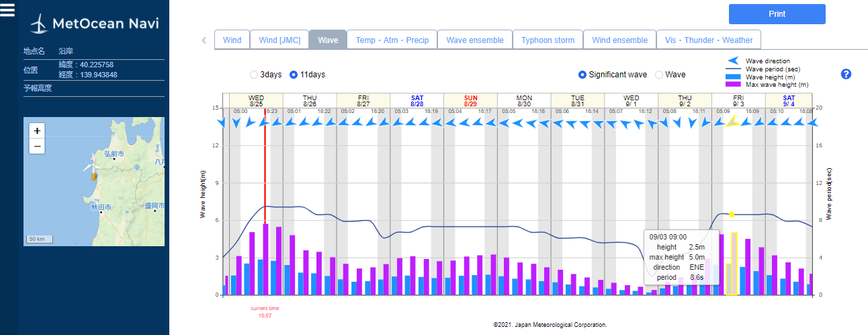Viewport: 868px width, 335px height.
Task: Switch to the Wave ensemble tab
Action: tap(474, 40)
